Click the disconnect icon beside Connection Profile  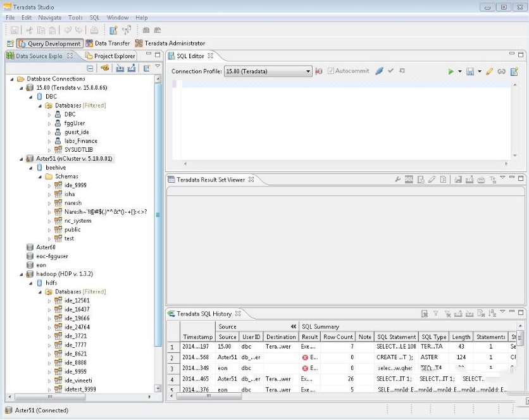[x=319, y=71]
